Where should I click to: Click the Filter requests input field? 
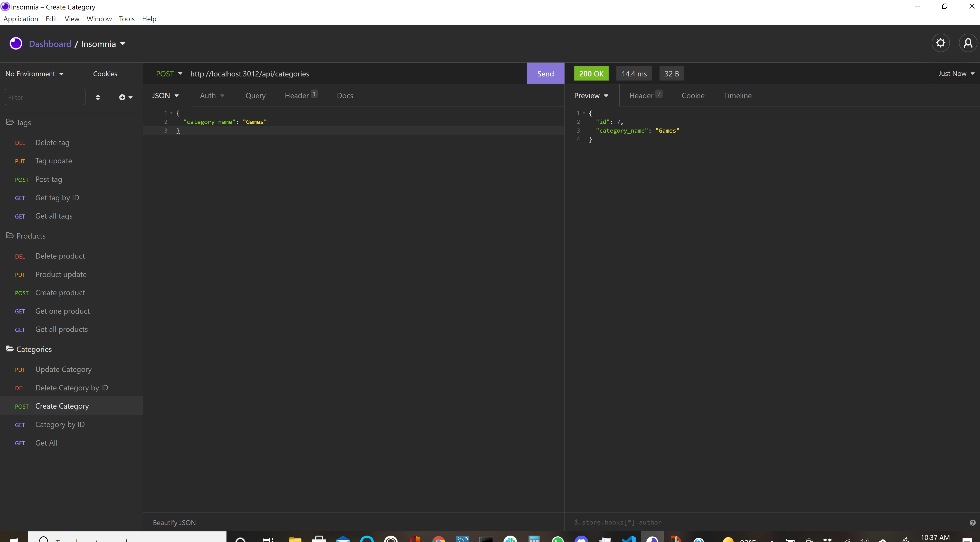[x=45, y=97]
